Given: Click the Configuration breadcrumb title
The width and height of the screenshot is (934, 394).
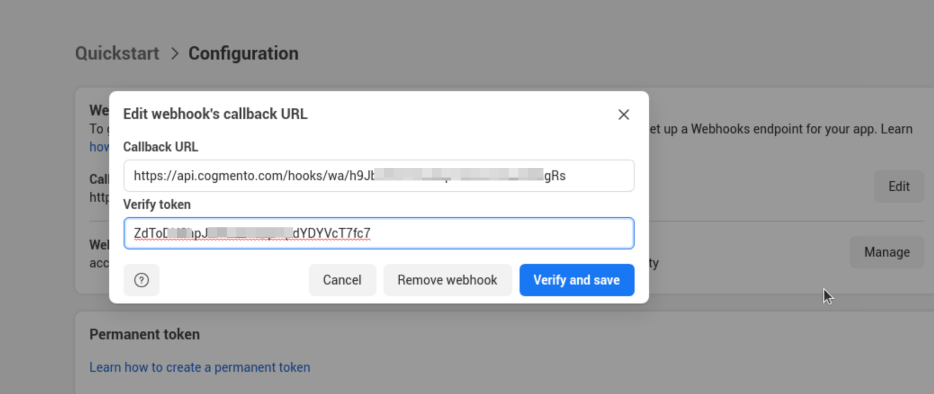Looking at the screenshot, I should (244, 54).
